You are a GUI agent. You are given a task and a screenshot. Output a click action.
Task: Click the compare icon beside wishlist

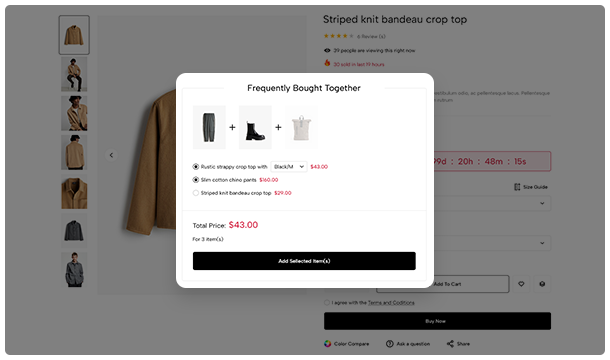point(542,284)
